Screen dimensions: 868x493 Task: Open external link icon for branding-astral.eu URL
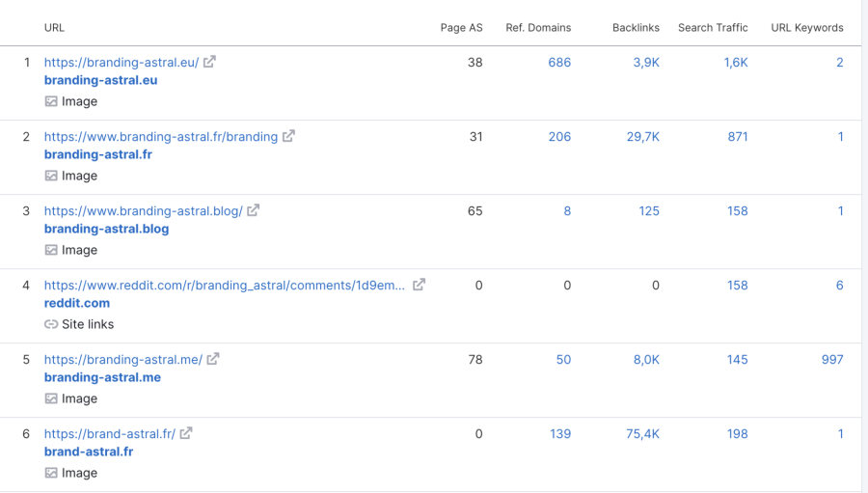(209, 62)
